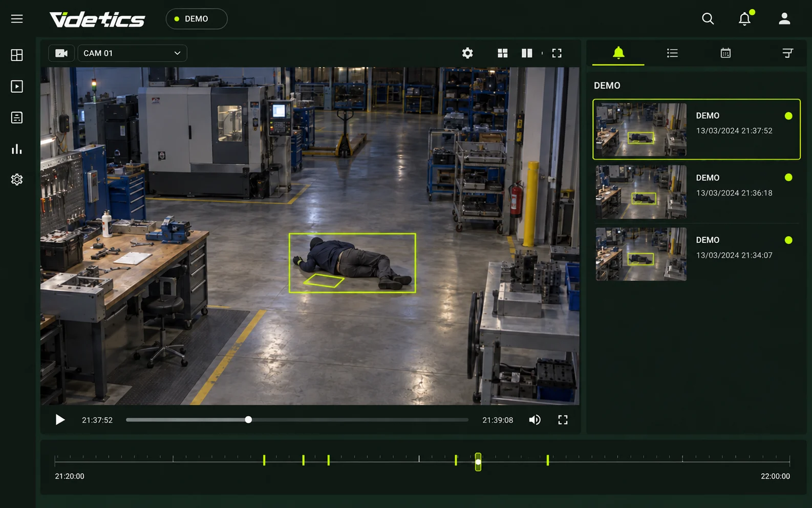Select the 21:36:18 event thumbnail
812x508 pixels.
pos(641,192)
